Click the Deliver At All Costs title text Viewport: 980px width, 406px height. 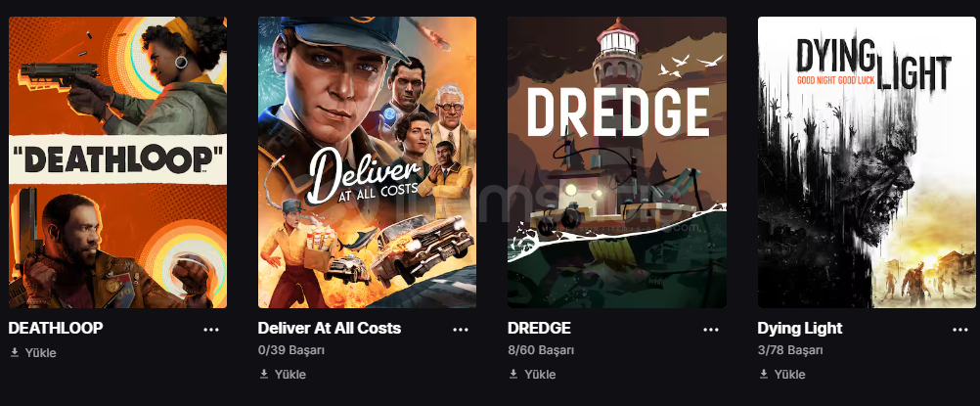[330, 329]
